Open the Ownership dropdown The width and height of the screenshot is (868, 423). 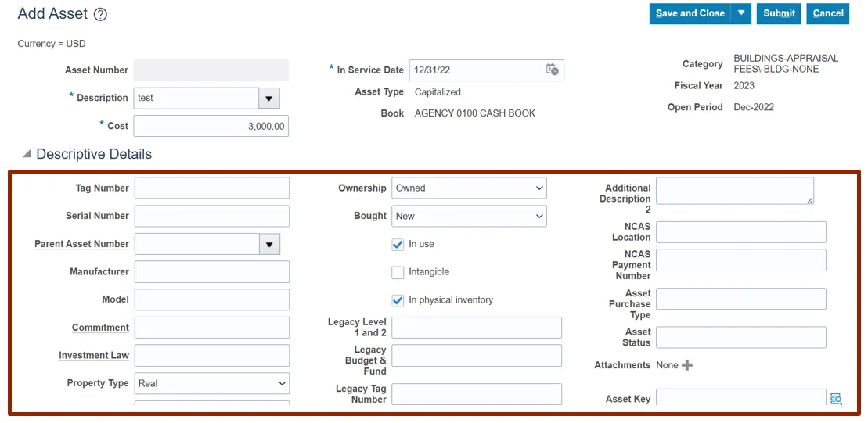tap(469, 188)
